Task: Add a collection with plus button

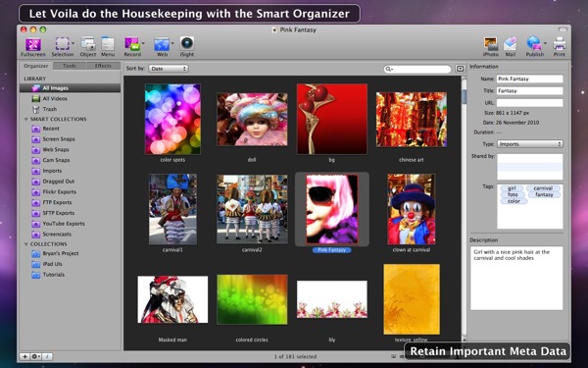Action: (x=24, y=356)
